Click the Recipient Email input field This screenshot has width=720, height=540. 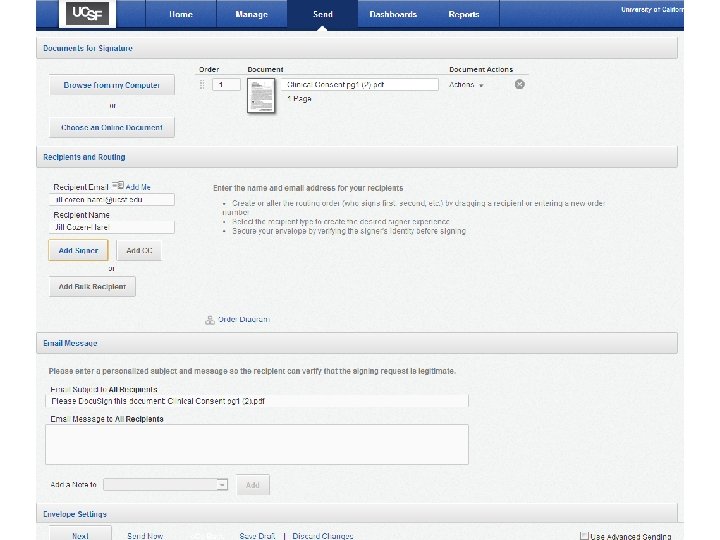click(112, 200)
